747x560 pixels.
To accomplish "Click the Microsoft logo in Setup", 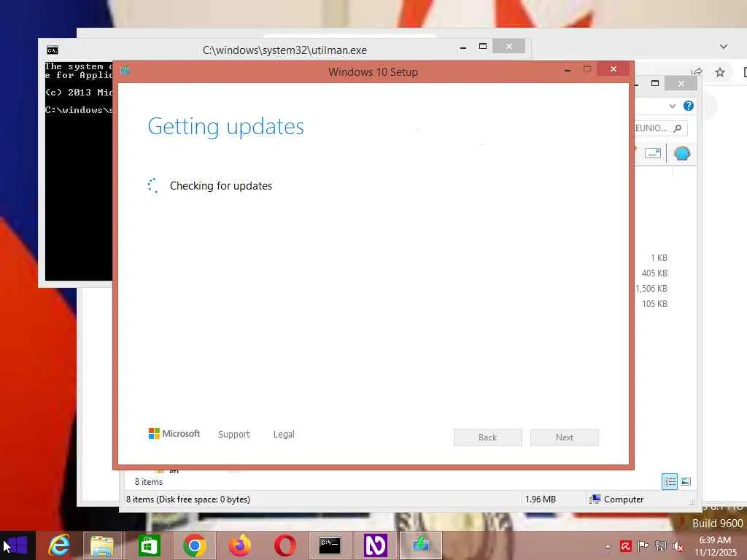I will point(174,433).
